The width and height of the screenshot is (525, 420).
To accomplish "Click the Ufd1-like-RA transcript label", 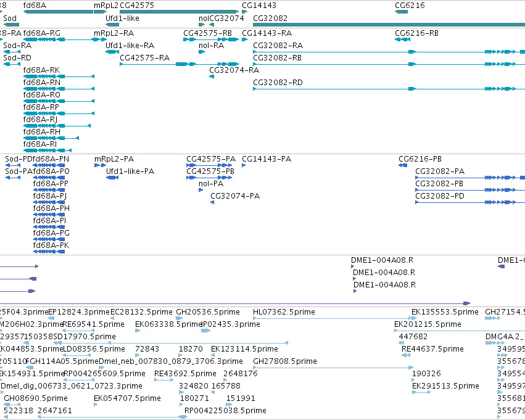I will pyautogui.click(x=130, y=46).
